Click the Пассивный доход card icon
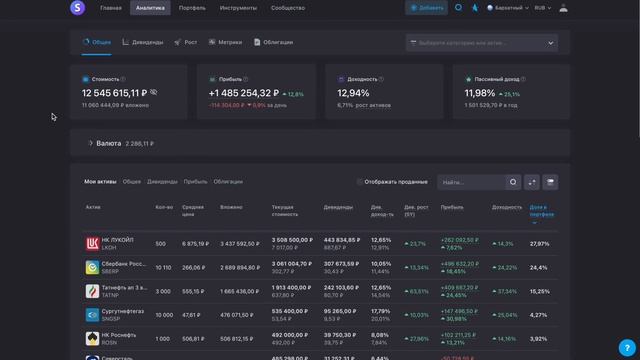640x360 pixels. [x=468, y=79]
